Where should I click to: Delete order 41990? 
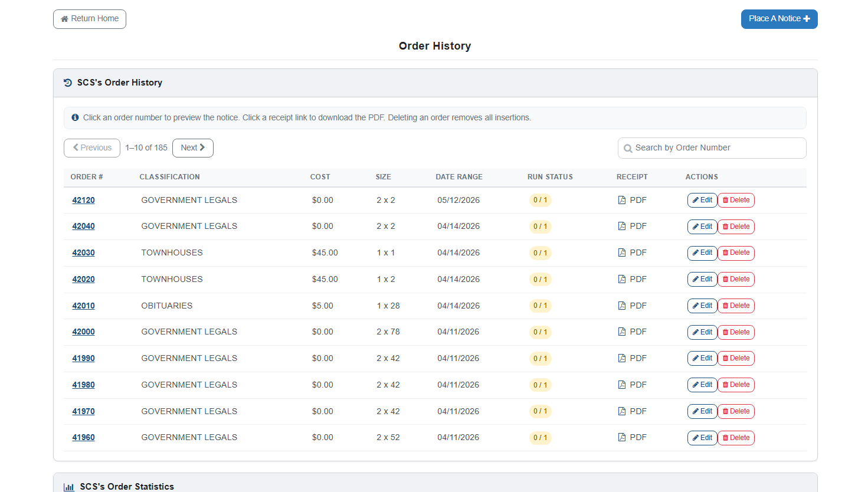pos(736,358)
